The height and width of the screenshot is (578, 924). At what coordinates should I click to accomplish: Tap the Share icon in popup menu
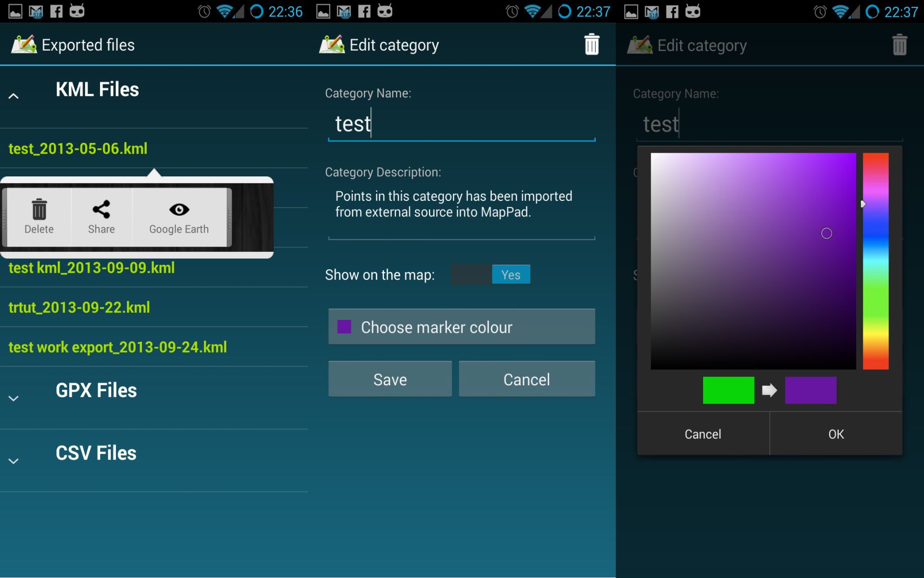(101, 210)
